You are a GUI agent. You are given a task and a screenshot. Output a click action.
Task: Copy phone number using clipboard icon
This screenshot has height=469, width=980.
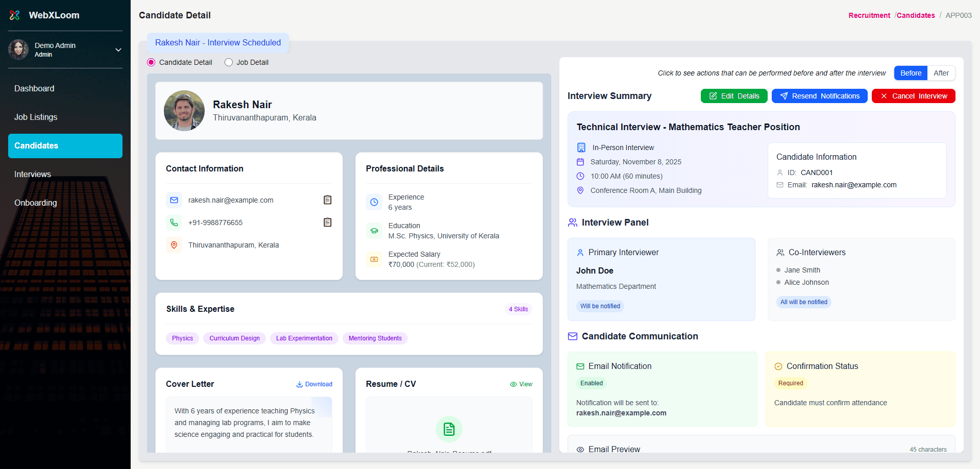[x=328, y=223]
